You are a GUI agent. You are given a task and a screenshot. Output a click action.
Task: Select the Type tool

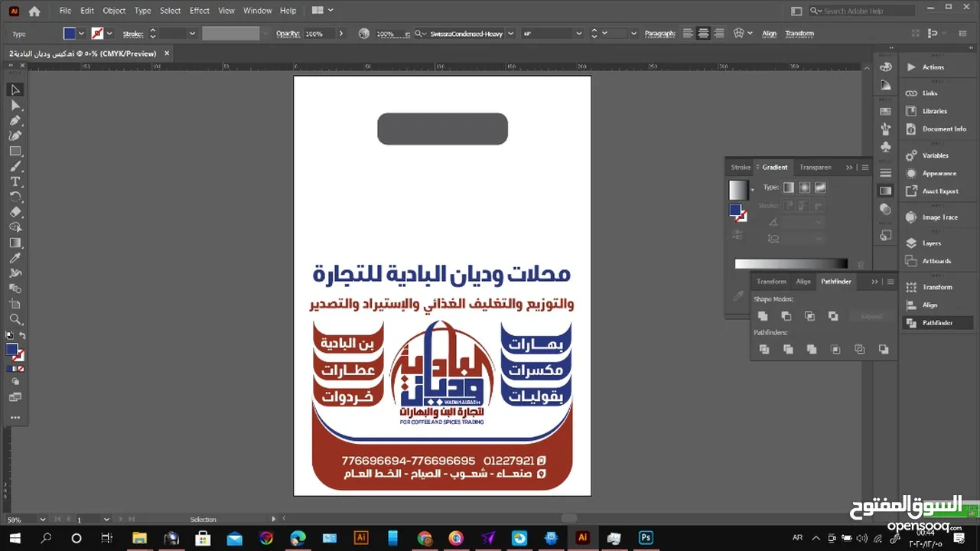15,181
